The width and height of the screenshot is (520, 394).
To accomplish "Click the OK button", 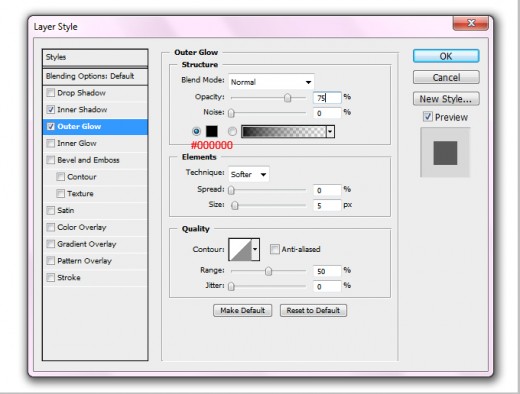I will pos(446,56).
